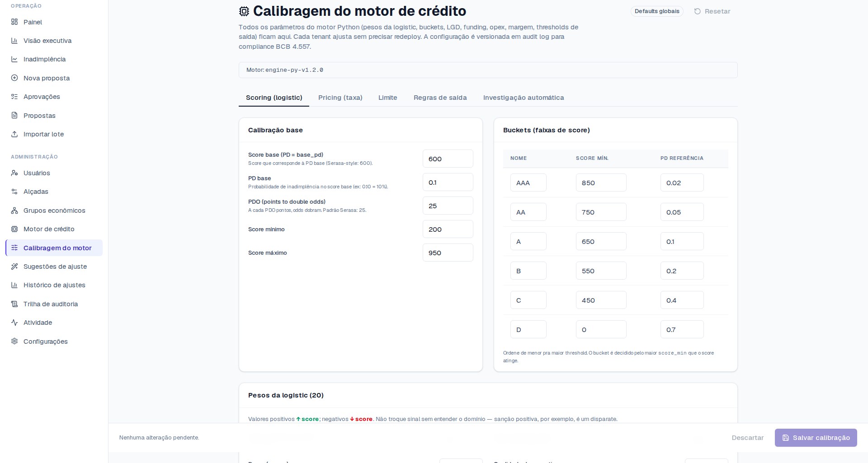Click the Defaults globais button
Screen dimensions: 868x463
[x=657, y=11]
